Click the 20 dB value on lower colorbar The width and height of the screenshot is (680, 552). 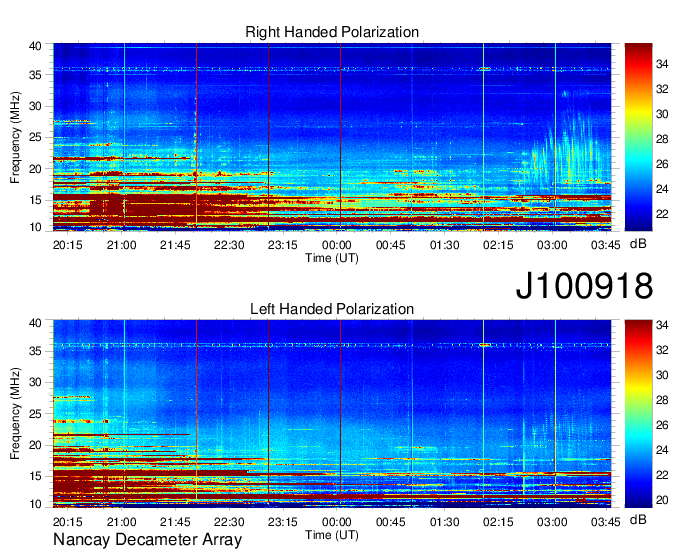662,500
